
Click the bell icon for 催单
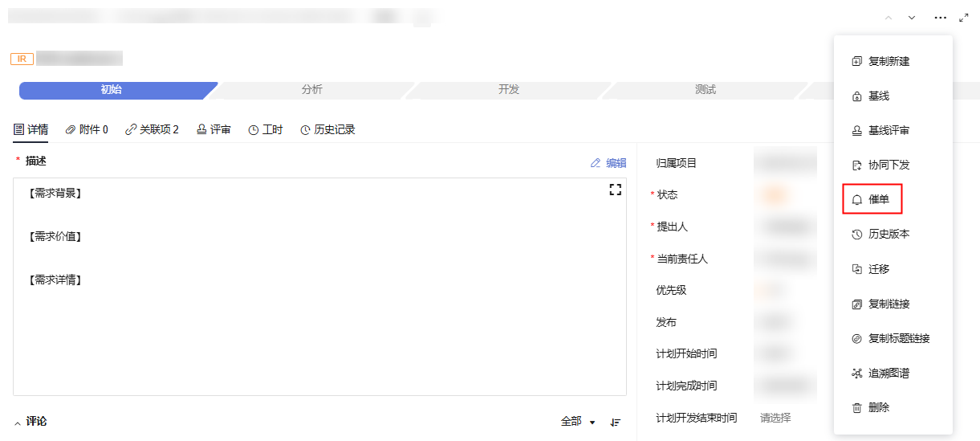[x=856, y=200]
